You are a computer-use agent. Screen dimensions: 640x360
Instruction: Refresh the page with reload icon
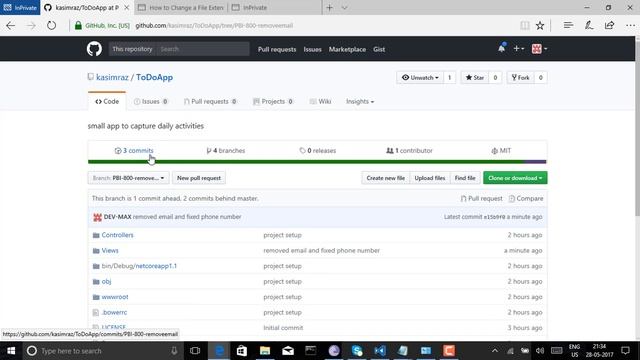[51, 25]
